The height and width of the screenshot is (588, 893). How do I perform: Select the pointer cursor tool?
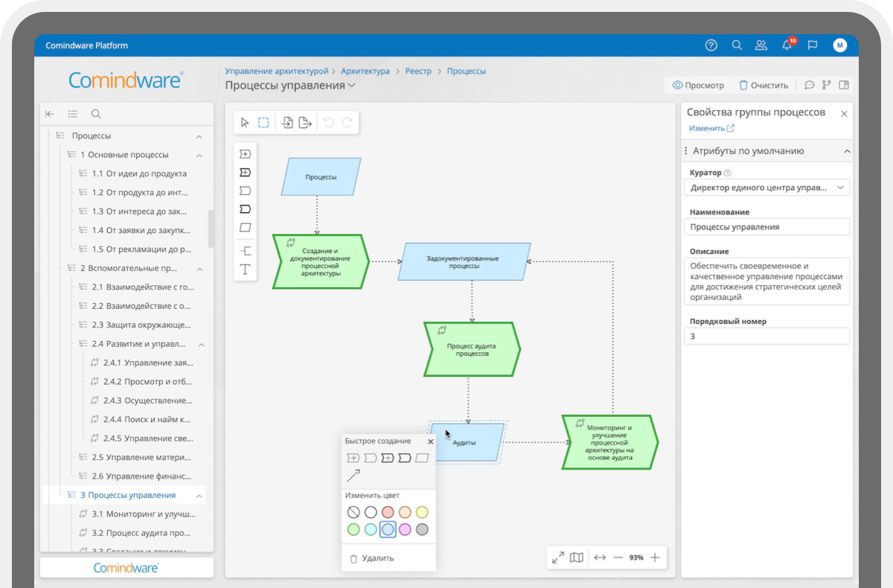point(245,123)
